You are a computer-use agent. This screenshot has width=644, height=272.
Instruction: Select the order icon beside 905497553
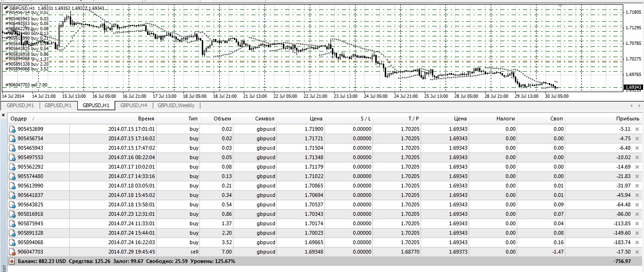[13, 157]
